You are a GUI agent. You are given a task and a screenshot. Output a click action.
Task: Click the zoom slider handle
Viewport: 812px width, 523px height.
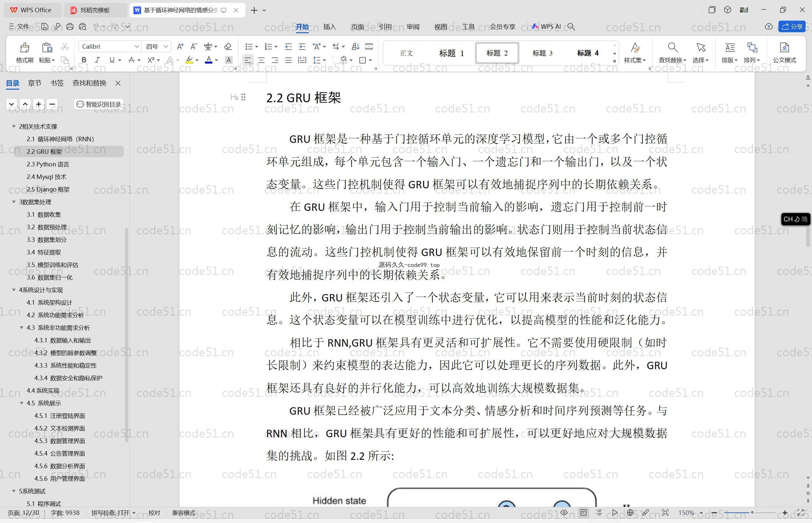(x=752, y=512)
